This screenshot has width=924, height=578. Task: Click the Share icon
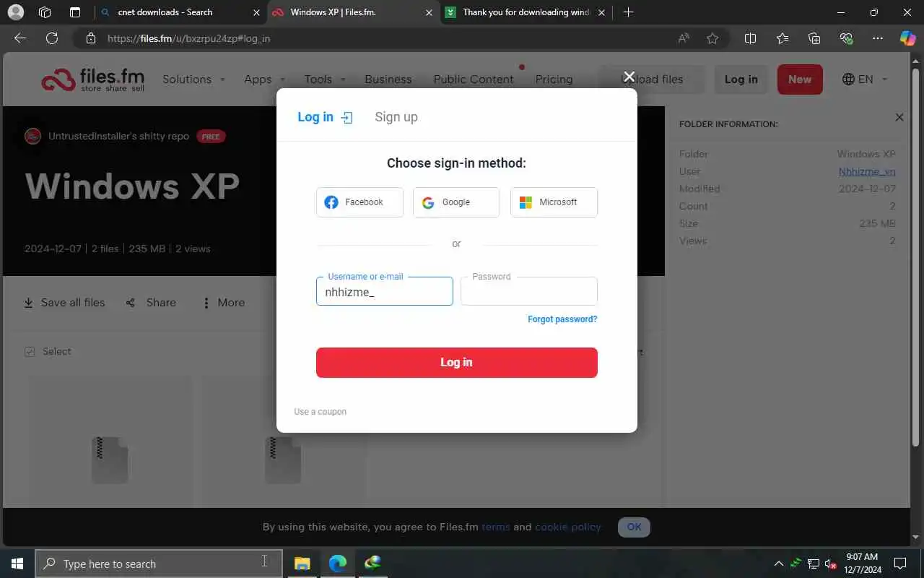click(131, 303)
